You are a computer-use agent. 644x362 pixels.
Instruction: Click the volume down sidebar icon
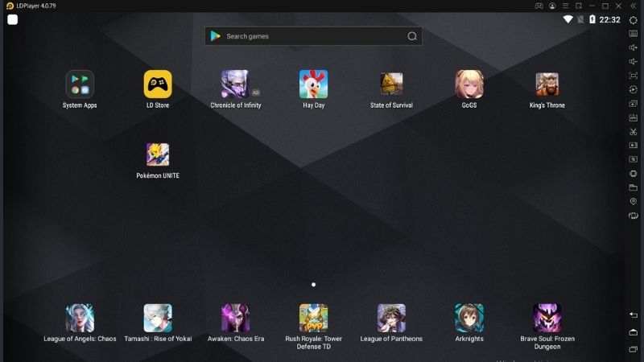pyautogui.click(x=634, y=62)
